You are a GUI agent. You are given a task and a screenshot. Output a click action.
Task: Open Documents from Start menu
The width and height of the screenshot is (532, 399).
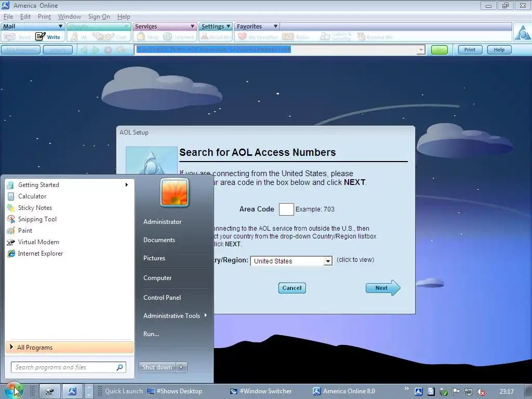tap(159, 240)
